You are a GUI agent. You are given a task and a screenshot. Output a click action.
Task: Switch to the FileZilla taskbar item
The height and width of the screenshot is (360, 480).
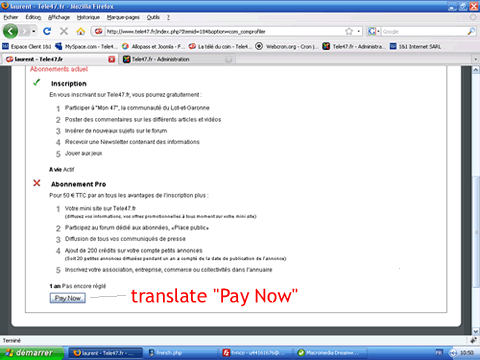click(255, 353)
